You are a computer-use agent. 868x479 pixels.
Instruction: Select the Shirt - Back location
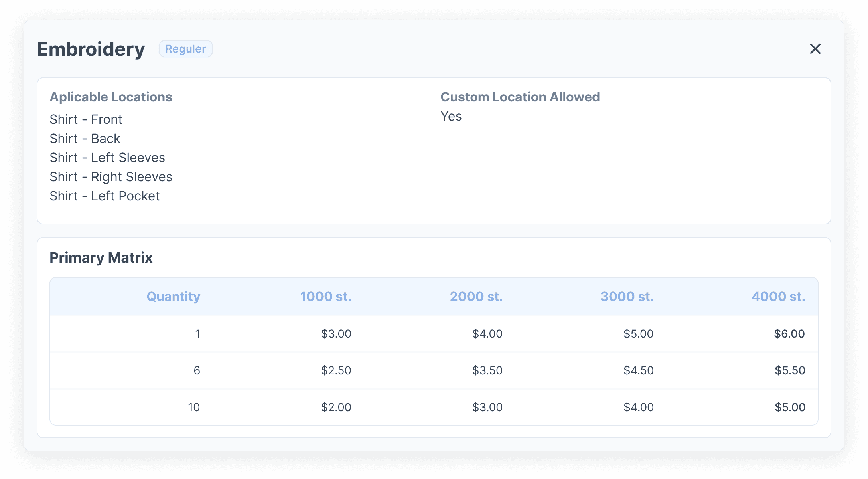[85, 138]
